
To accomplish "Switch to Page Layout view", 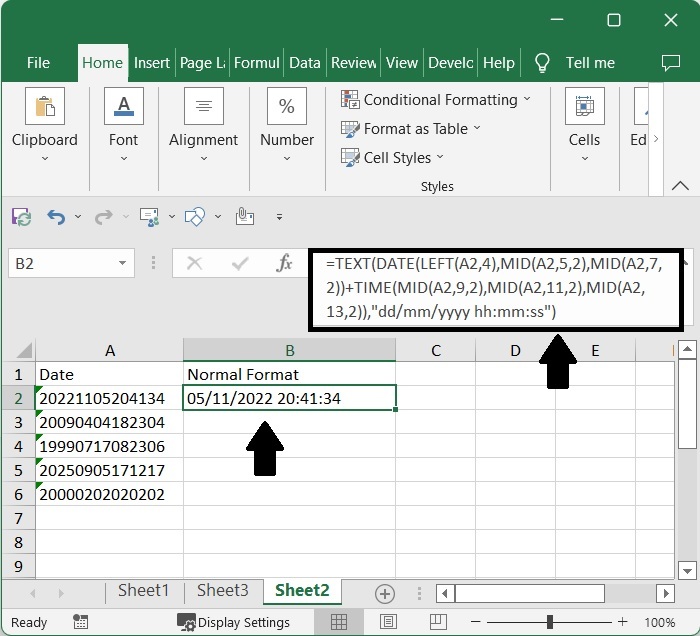I will pyautogui.click(x=388, y=622).
